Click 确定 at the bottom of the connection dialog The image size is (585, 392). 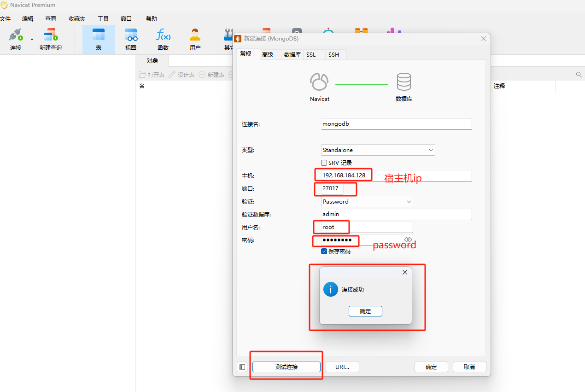click(431, 367)
